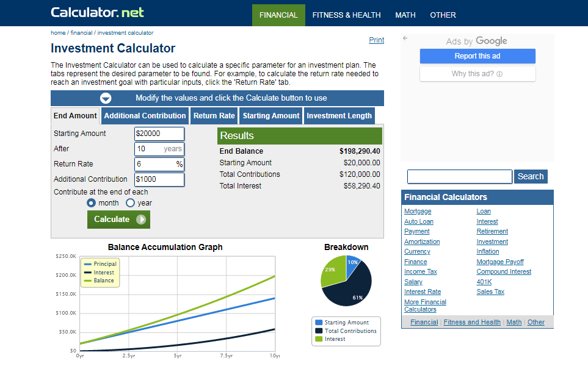Select the 'month' contribution option

pos(92,202)
